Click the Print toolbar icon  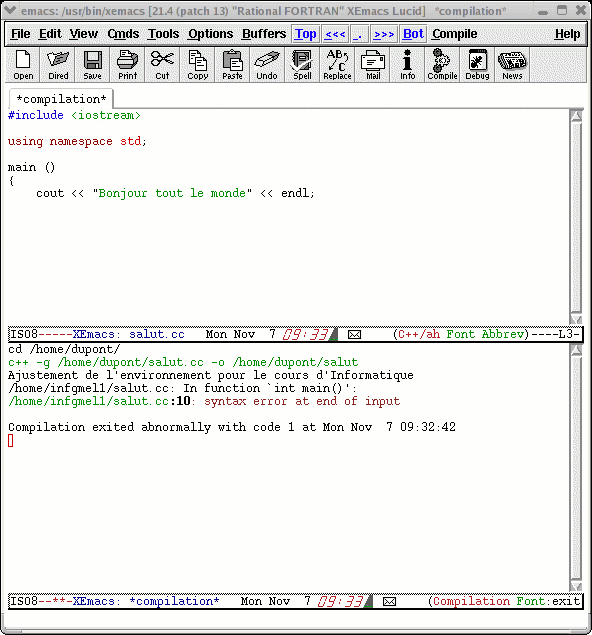127,65
